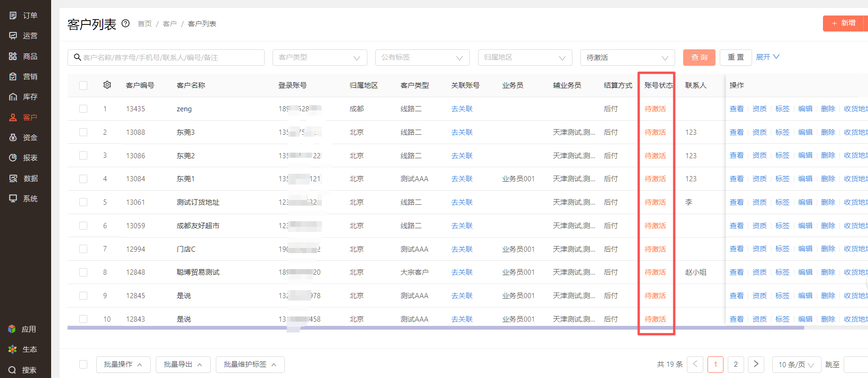The image size is (868, 378).
Task: Open the 商品 products sidebar icon
Action: [x=13, y=56]
